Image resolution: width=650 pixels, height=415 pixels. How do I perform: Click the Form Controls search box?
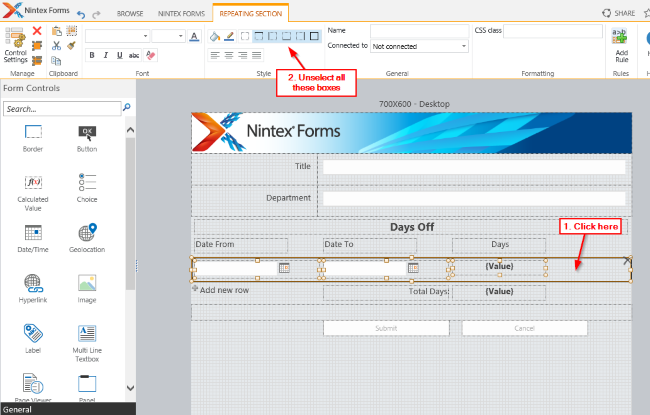click(x=62, y=109)
